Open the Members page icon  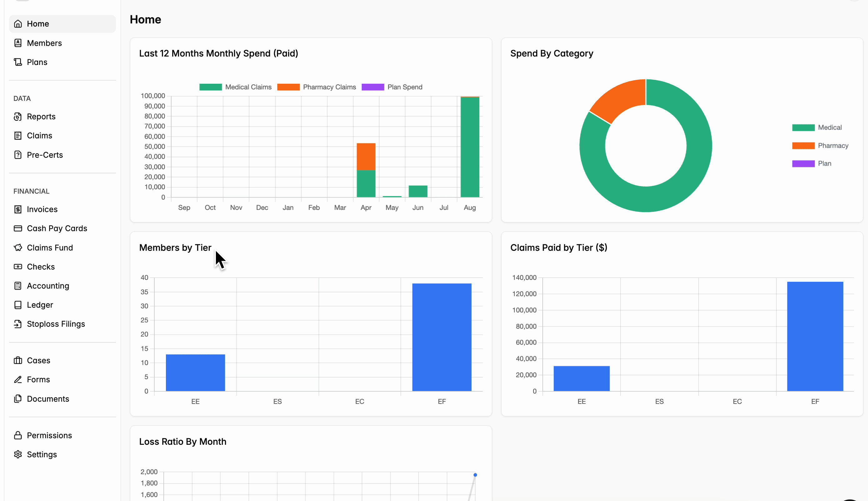[18, 43]
